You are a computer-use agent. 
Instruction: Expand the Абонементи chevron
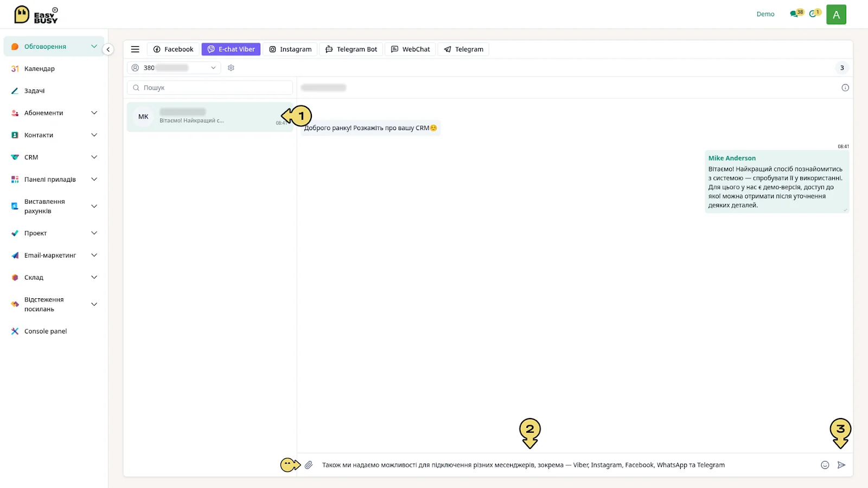[94, 113]
